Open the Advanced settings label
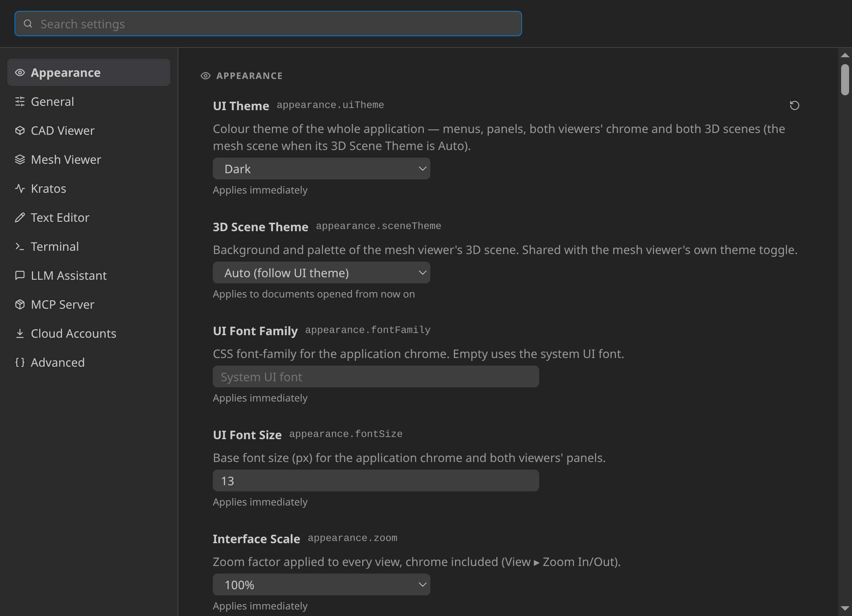 58,363
